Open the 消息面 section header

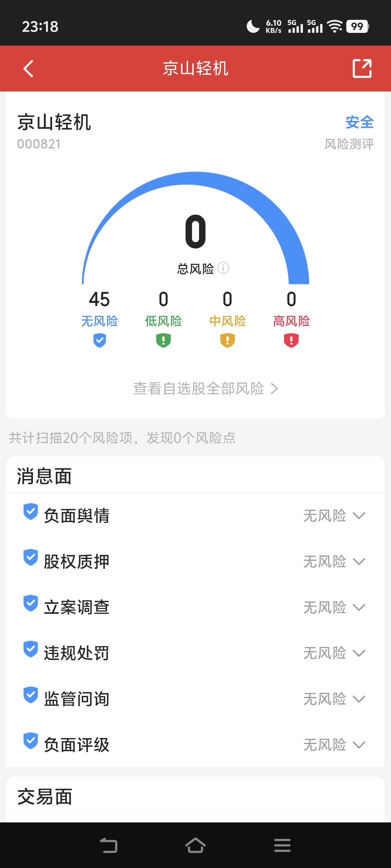[x=44, y=476]
